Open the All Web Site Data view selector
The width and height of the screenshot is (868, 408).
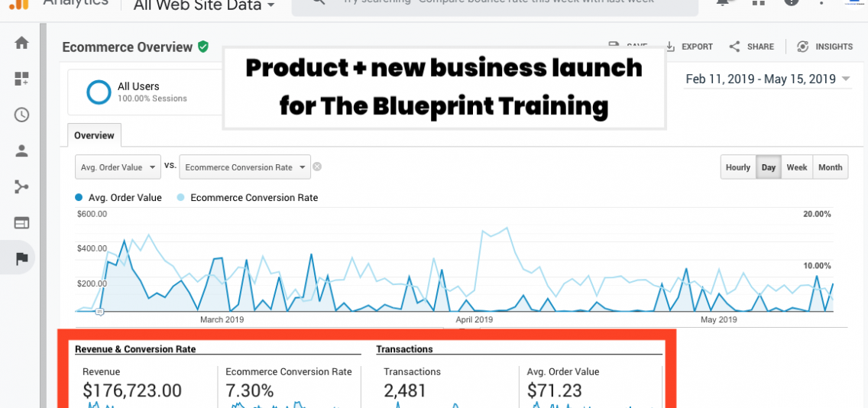[204, 7]
